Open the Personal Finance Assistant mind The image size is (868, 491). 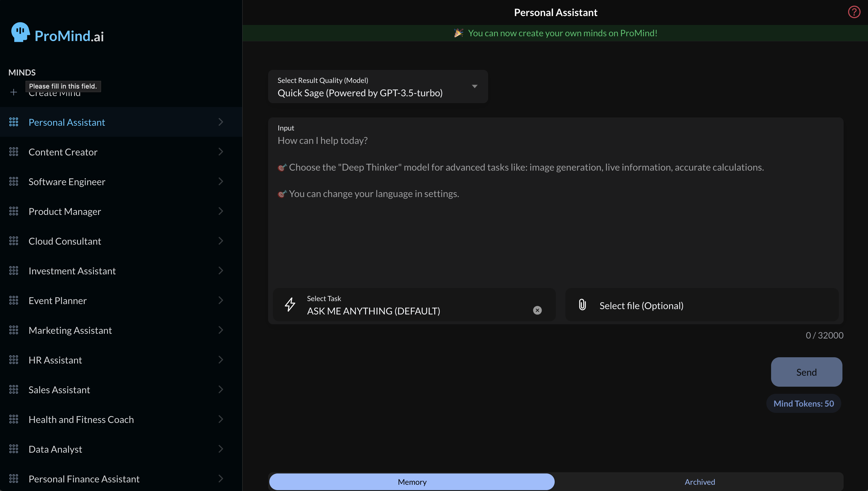point(84,479)
